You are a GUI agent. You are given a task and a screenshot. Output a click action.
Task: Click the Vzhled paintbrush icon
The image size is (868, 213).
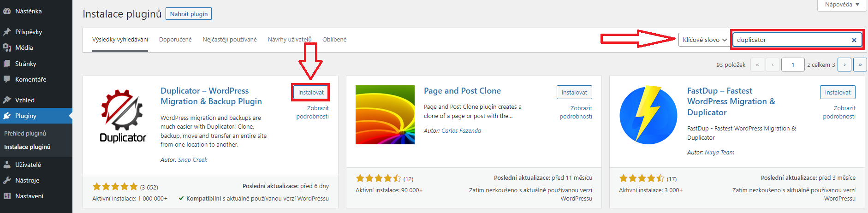(7, 100)
